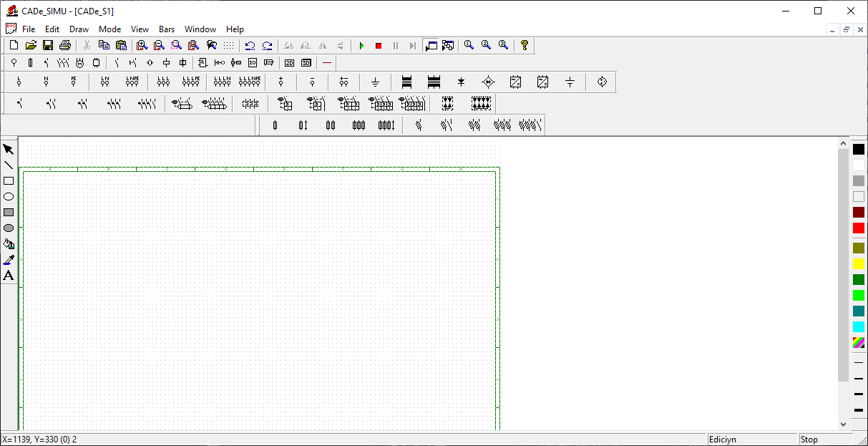Screen dimensions: 868x446
Task: Select the filled ellipse tool
Action: [9, 228]
